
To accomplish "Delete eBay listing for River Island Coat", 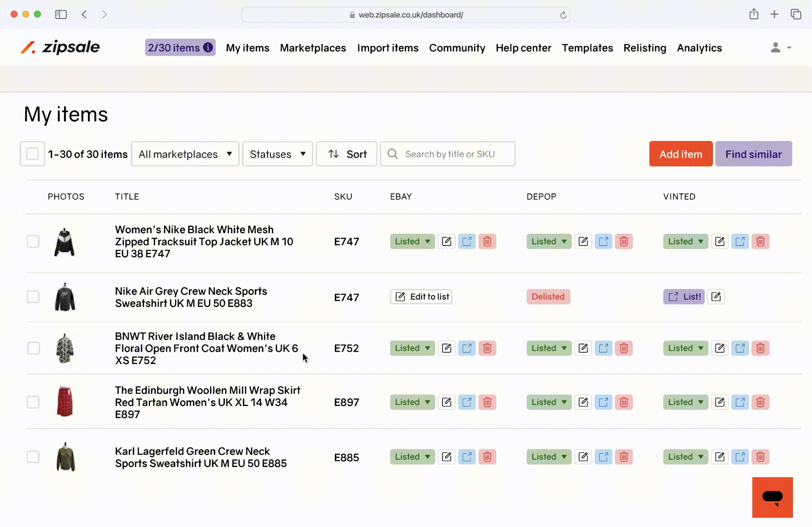I will pos(487,348).
